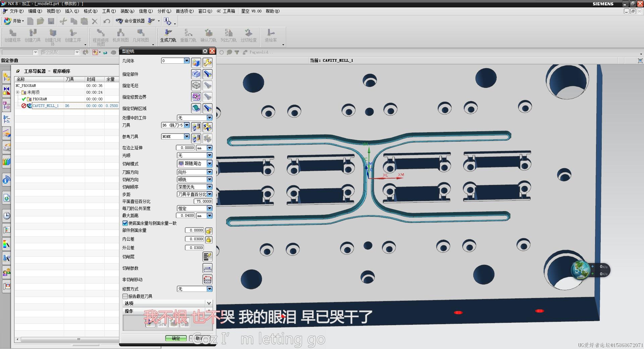The image size is (644, 349).
Task: Toggle 使底面余量与侧面余量一致 checkbox
Action: [125, 223]
